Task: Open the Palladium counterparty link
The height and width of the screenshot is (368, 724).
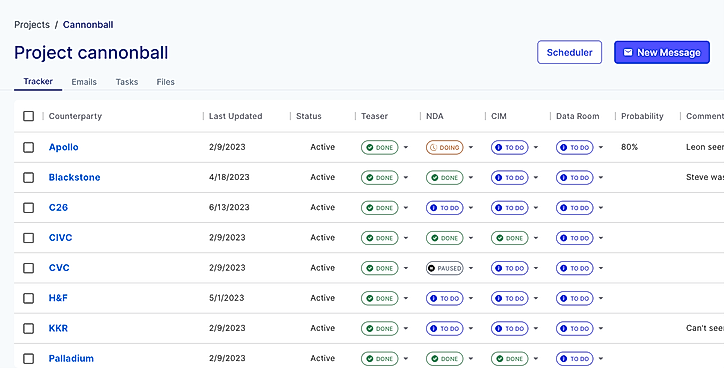Action: [71, 358]
